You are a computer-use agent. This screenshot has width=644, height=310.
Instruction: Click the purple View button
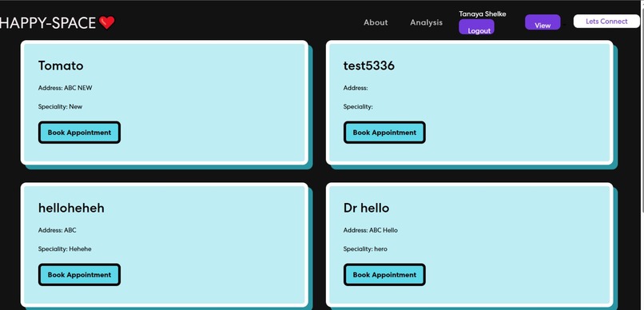coord(543,22)
